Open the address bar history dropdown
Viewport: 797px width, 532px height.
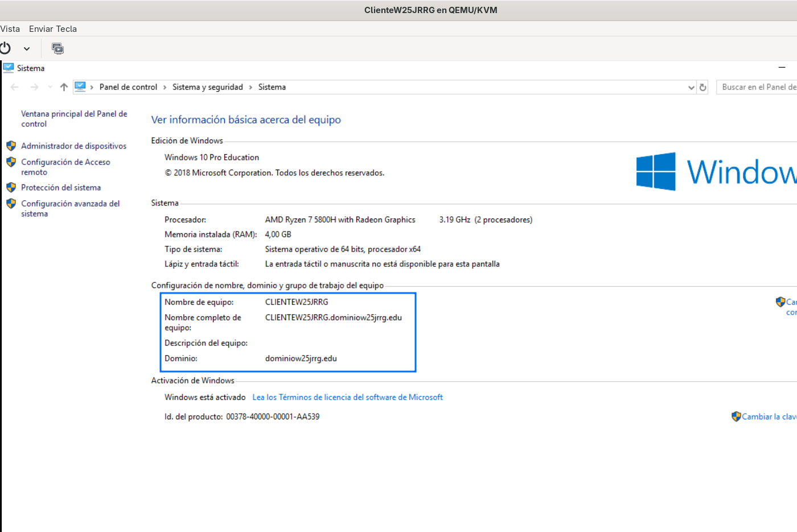(691, 88)
